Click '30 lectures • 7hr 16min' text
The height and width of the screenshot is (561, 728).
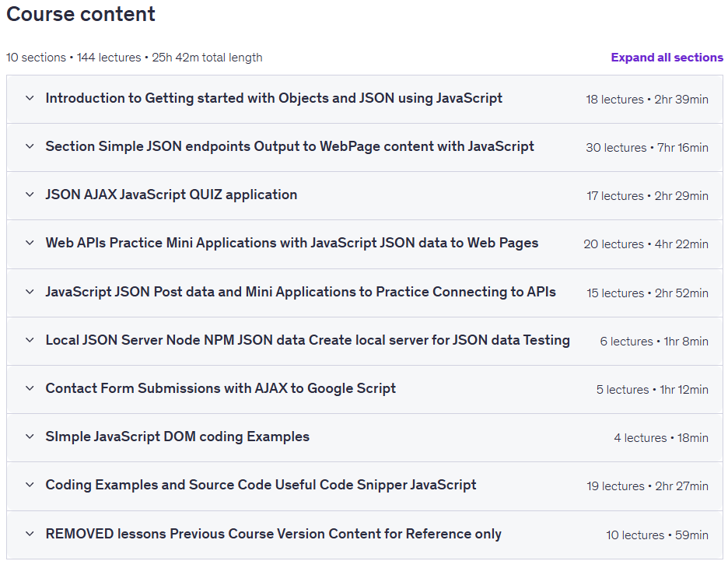tap(647, 148)
